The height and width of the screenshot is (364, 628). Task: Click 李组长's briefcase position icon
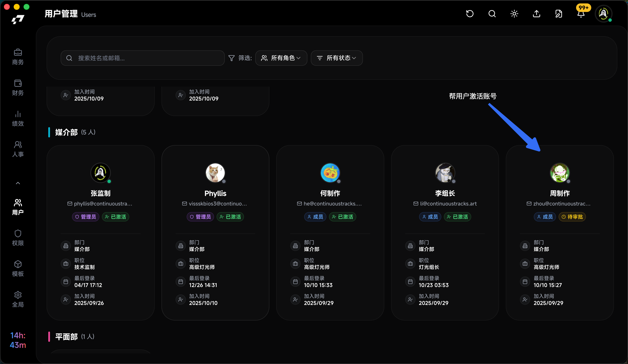point(410,264)
